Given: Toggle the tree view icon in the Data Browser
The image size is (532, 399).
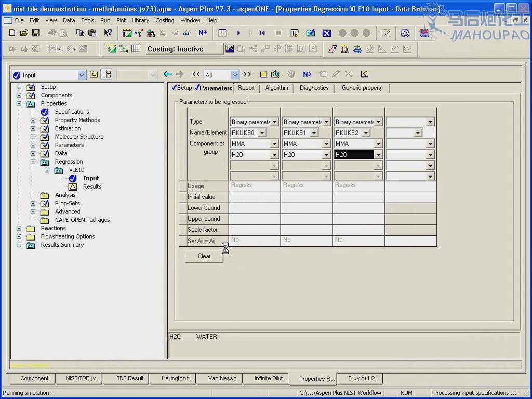Looking at the screenshot, I should point(107,74).
